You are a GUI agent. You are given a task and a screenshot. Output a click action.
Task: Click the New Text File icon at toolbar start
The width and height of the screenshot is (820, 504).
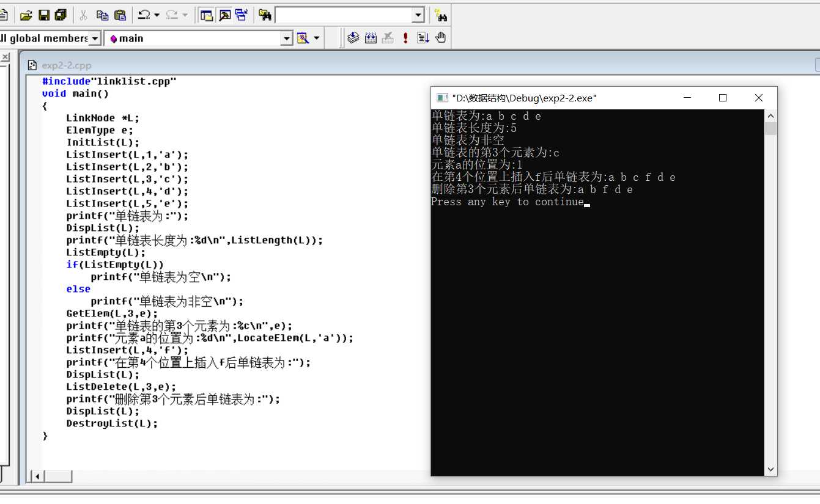pyautogui.click(x=3, y=15)
